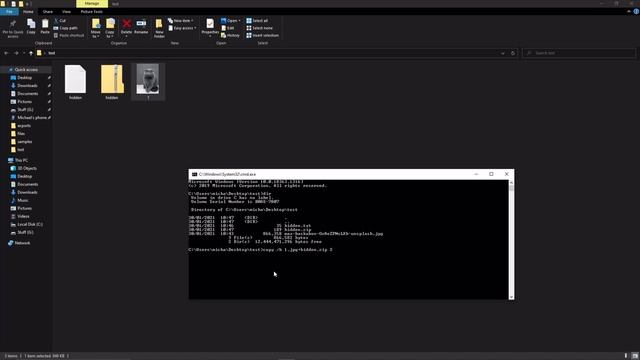
Task: Select Network in navigation pane
Action: pyautogui.click(x=22, y=243)
